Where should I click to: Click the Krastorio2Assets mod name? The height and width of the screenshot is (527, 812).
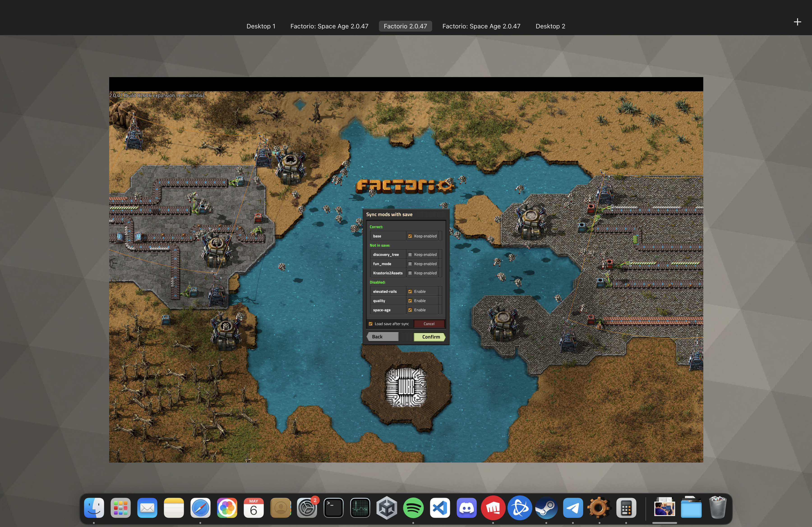(388, 273)
